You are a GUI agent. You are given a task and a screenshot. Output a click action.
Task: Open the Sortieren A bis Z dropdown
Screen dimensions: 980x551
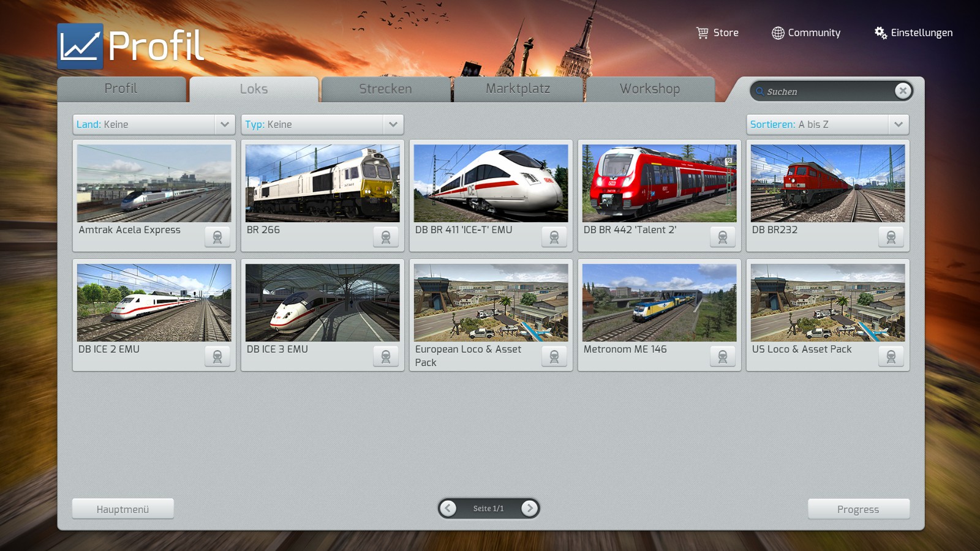click(x=827, y=124)
